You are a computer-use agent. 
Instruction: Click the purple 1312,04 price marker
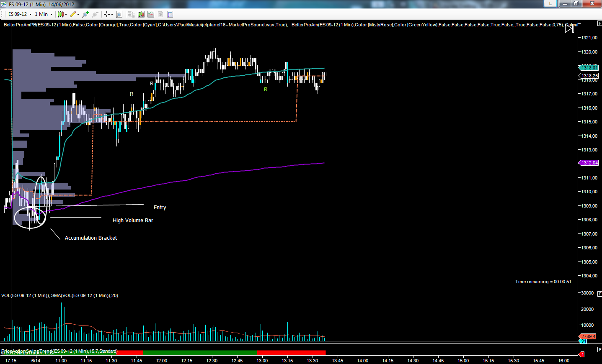(x=589, y=163)
